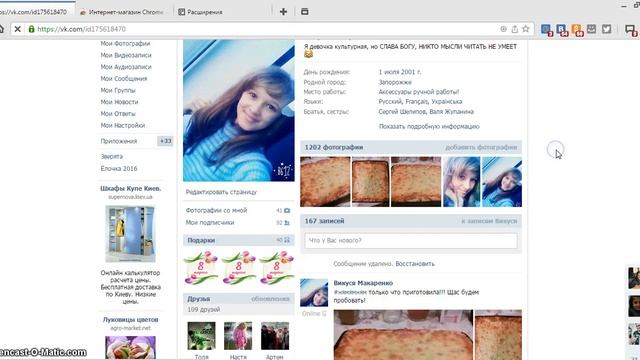Click the +33 applications counter badge
Image resolution: width=640 pixels, height=360 pixels.
click(165, 141)
